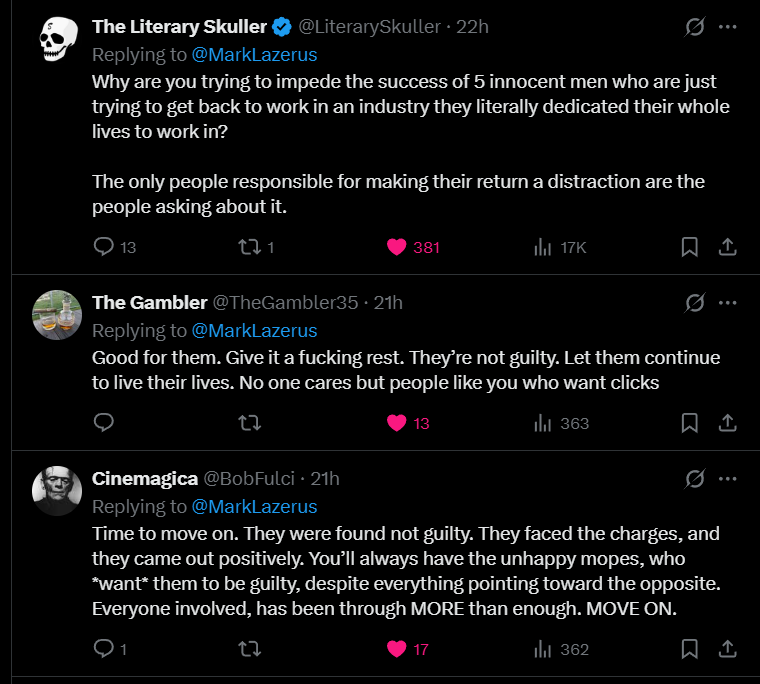Screen dimensions: 760x684
Task: Reply to The Gambler's tweet
Action: [104, 423]
